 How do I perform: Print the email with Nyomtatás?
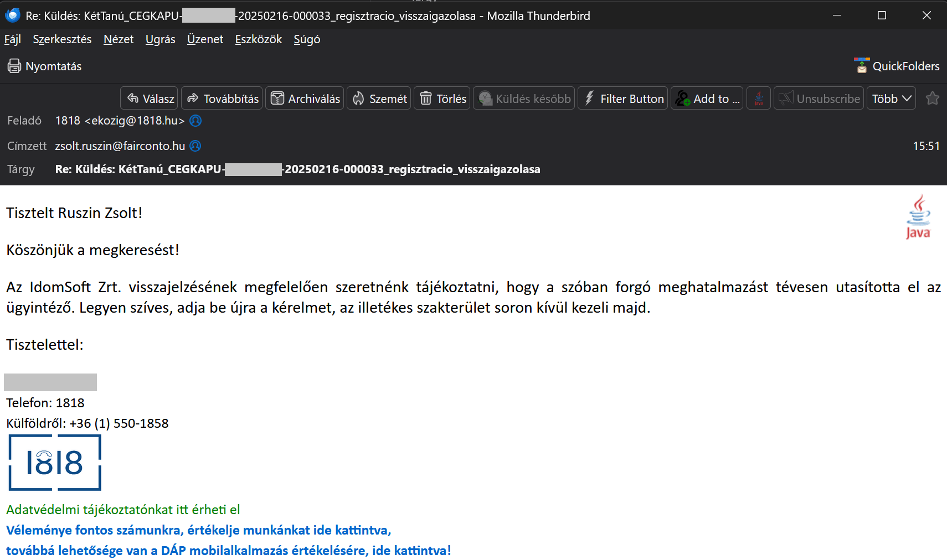(45, 66)
